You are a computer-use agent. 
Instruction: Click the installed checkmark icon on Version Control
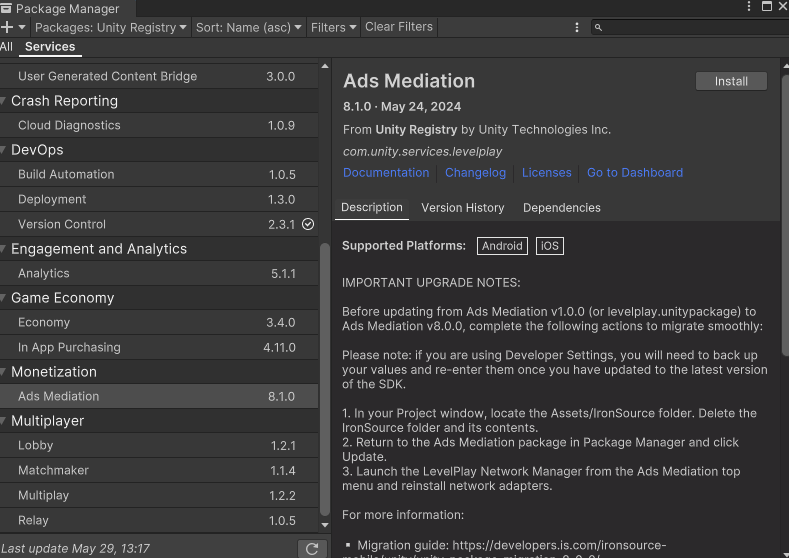click(x=308, y=224)
